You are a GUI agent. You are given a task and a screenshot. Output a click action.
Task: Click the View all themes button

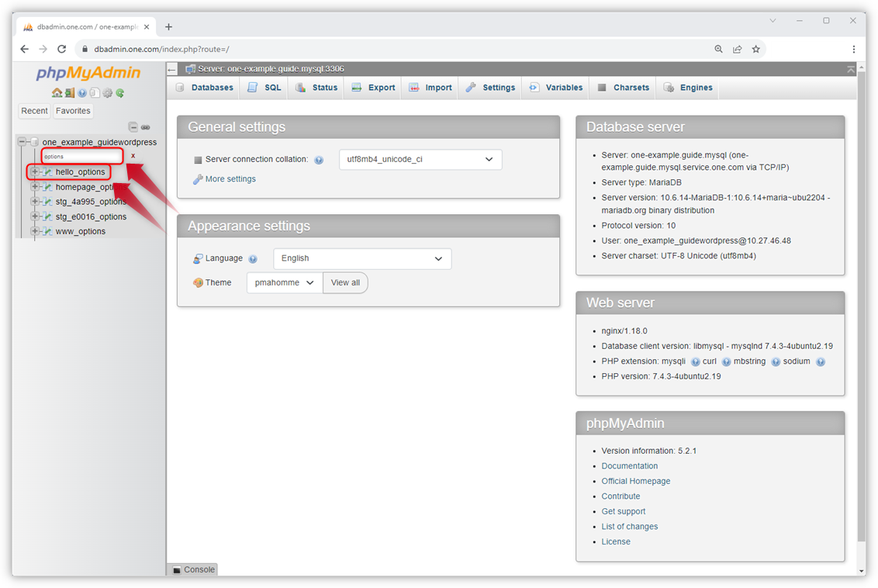click(x=344, y=282)
